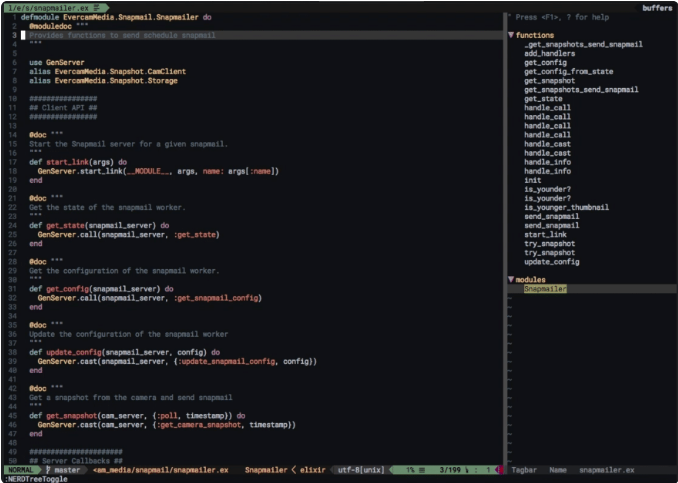Screen dimensions: 678x483
Task: Click snapmailer.ex in the Tagbar statusline
Action: tap(607, 470)
